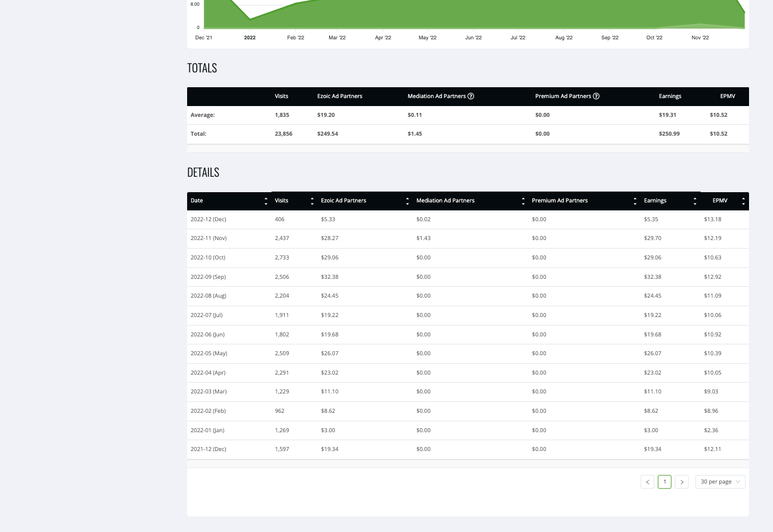Select the 2022-05 (May) row date

click(x=209, y=354)
